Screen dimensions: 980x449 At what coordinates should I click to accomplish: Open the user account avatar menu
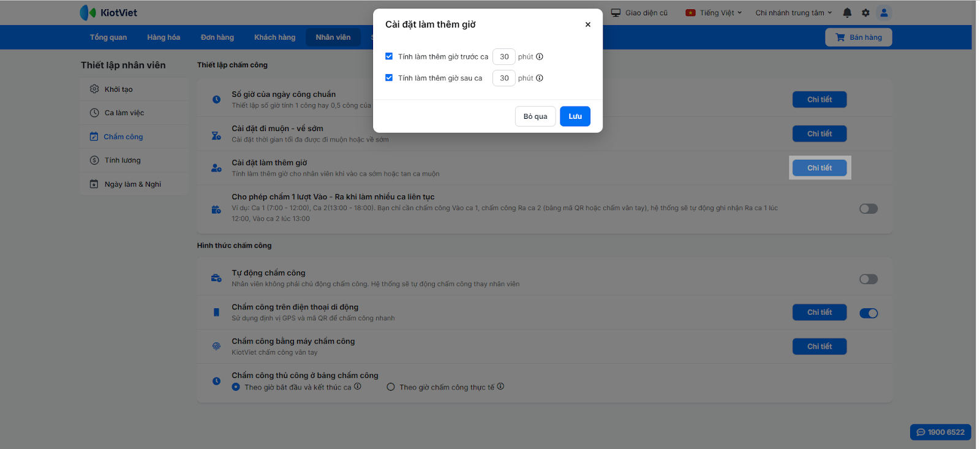coord(884,13)
